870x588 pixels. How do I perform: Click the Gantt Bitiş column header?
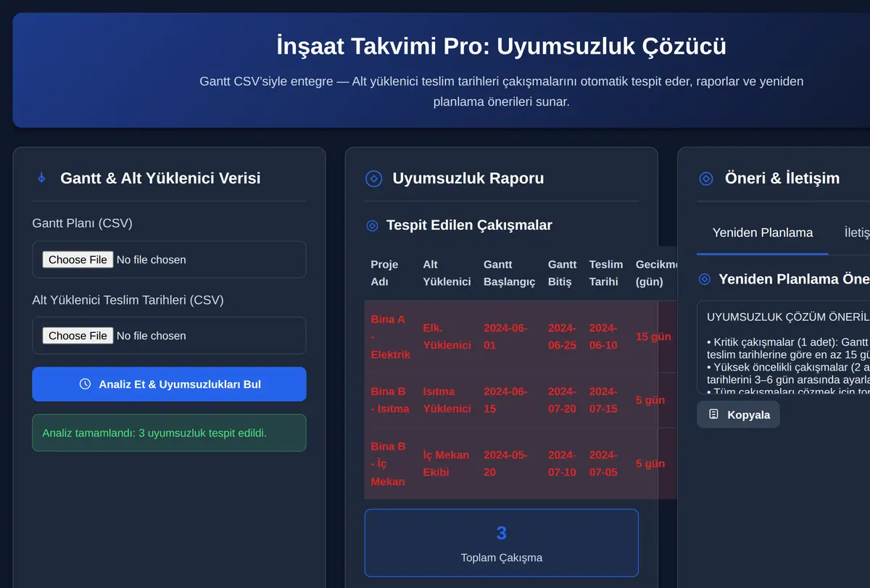(563, 273)
